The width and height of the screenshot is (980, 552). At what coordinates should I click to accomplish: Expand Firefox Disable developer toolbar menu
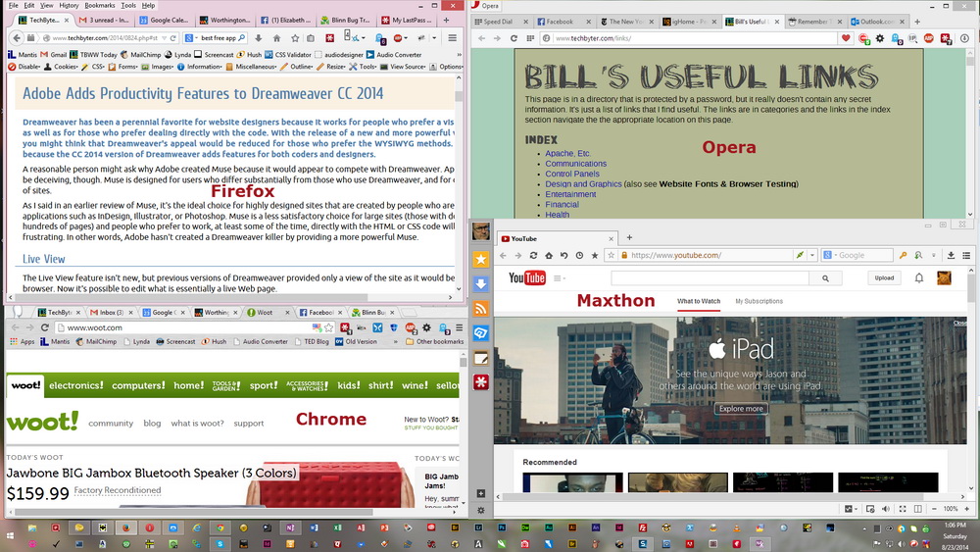(25, 67)
